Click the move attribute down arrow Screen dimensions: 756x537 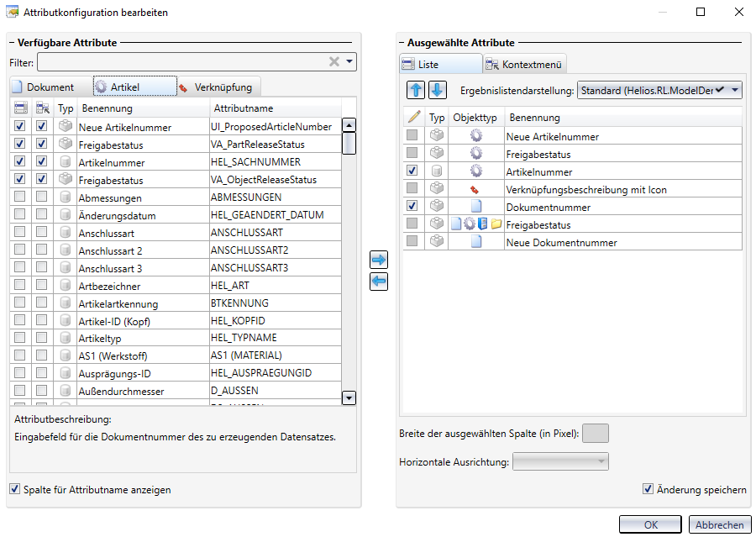pos(438,90)
